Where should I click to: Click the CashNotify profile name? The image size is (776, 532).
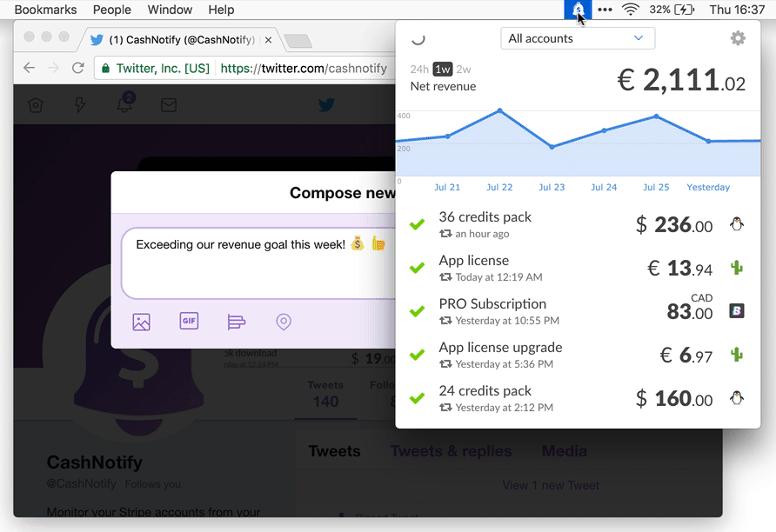point(95,462)
